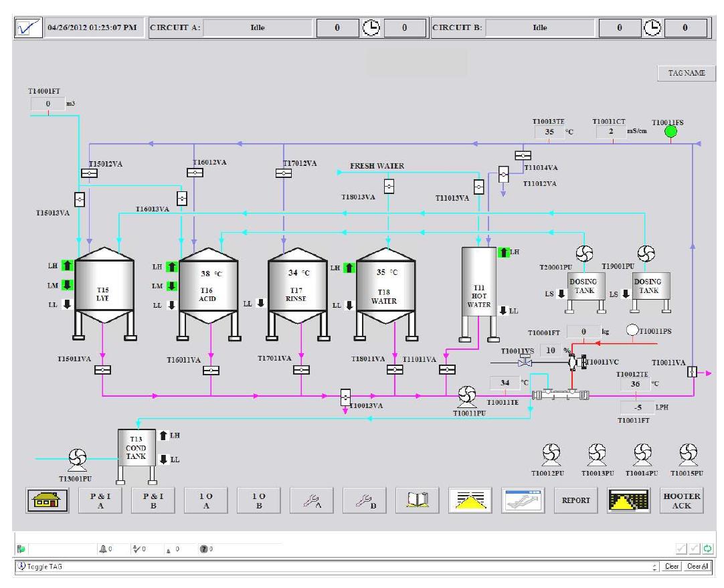Go to the Home screen house icon
Screen dimensions: 724x588
click(47, 500)
